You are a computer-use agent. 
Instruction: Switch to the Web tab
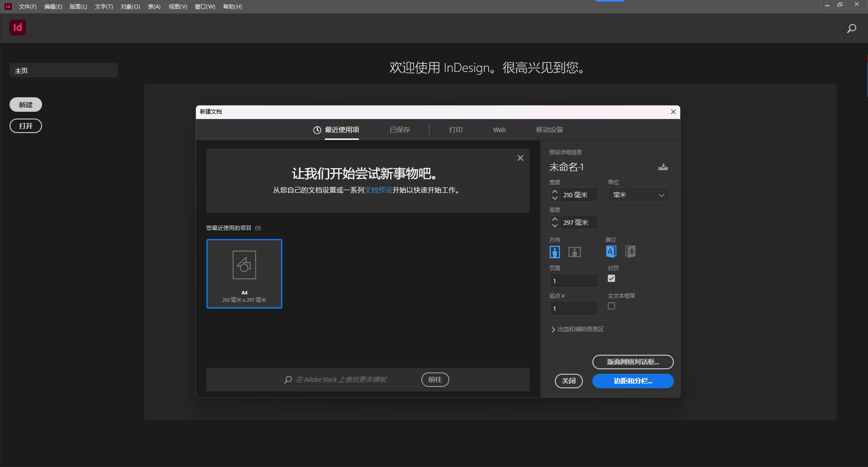(x=499, y=129)
